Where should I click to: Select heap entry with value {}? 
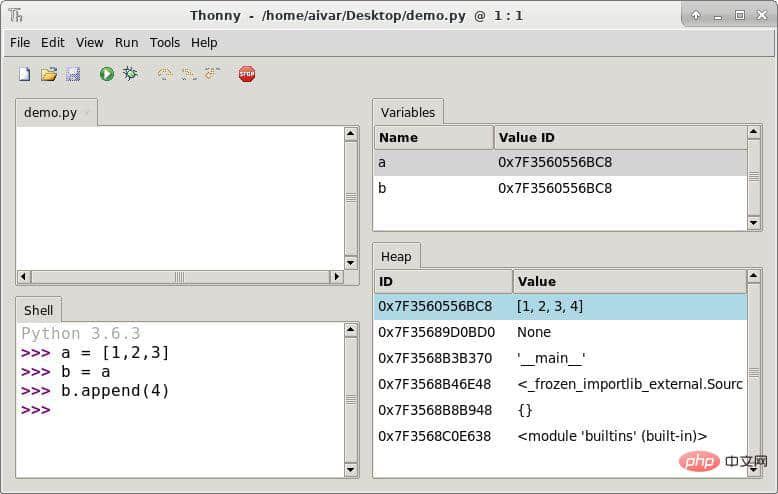(560, 410)
